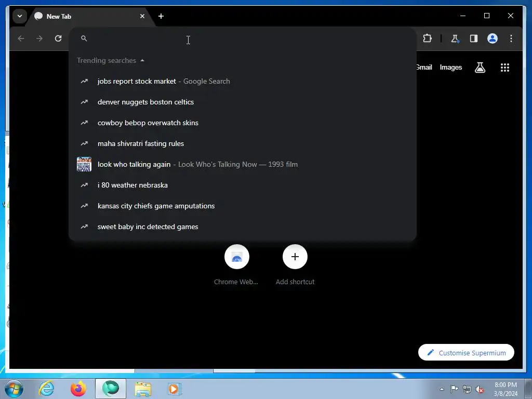Open the Extensions puzzle icon
532x399 pixels.
coord(427,38)
